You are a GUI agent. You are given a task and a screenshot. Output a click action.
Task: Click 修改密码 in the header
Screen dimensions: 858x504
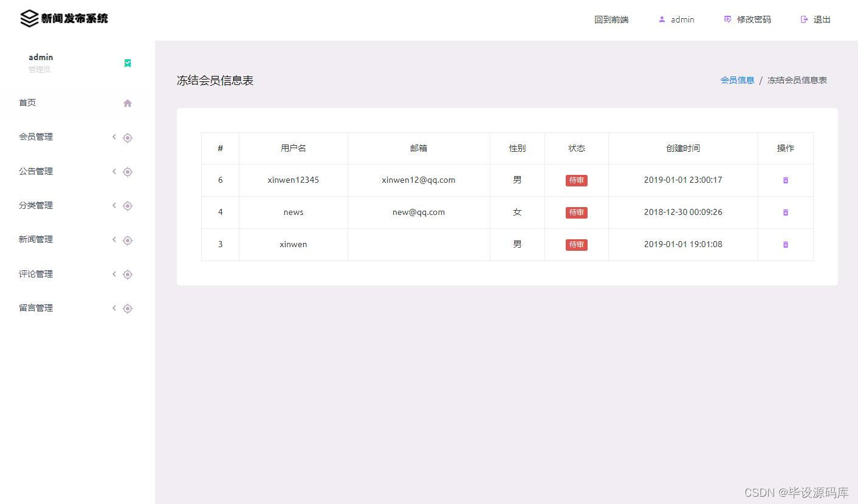click(753, 19)
